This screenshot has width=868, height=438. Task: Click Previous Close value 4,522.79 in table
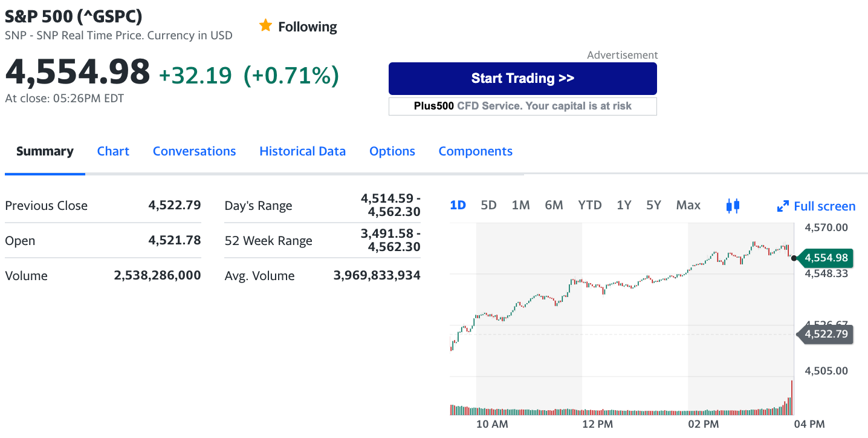pos(175,205)
